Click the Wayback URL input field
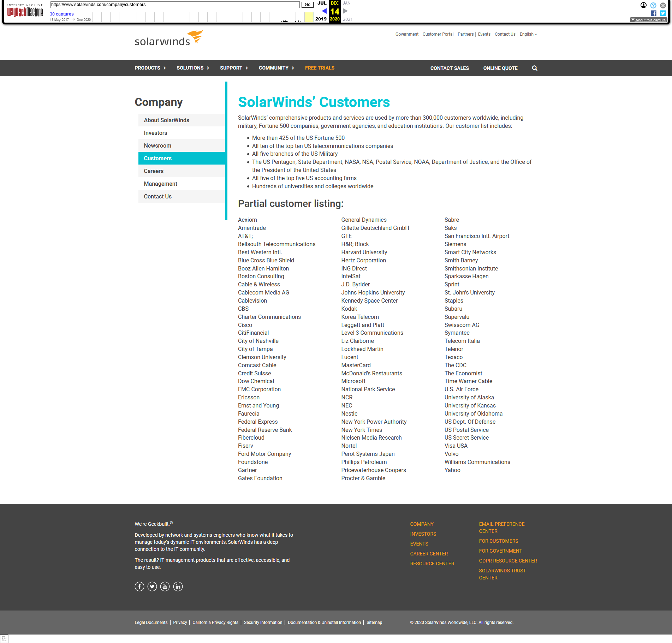This screenshot has width=672, height=643. point(175,5)
